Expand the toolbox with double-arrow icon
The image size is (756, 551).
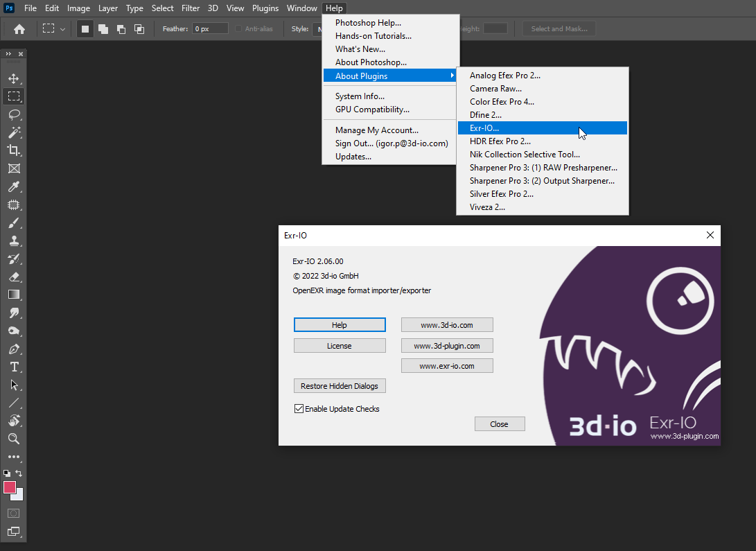(x=8, y=54)
